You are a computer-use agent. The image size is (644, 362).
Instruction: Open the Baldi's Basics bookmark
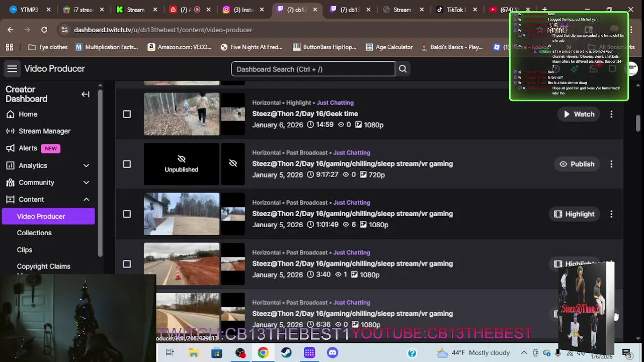(451, 47)
